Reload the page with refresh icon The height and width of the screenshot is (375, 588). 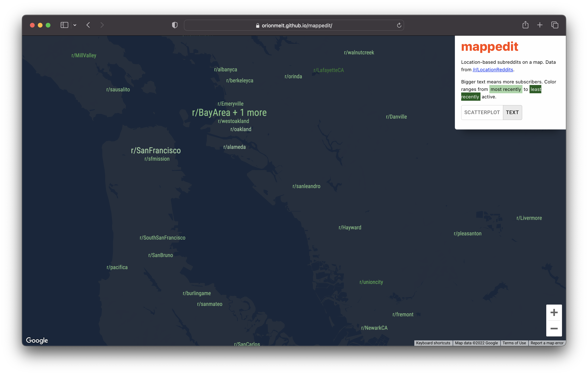click(x=399, y=25)
